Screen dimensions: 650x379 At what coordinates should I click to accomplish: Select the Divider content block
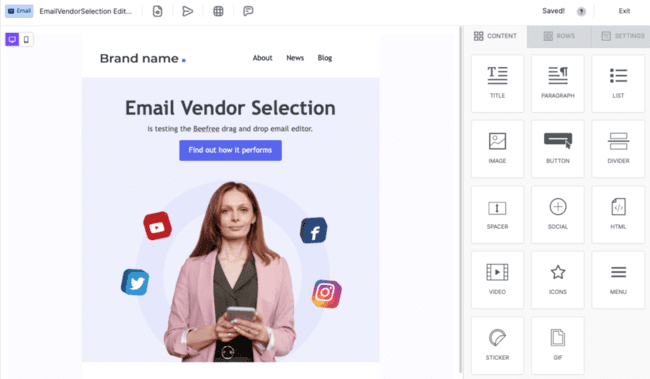[618, 149]
